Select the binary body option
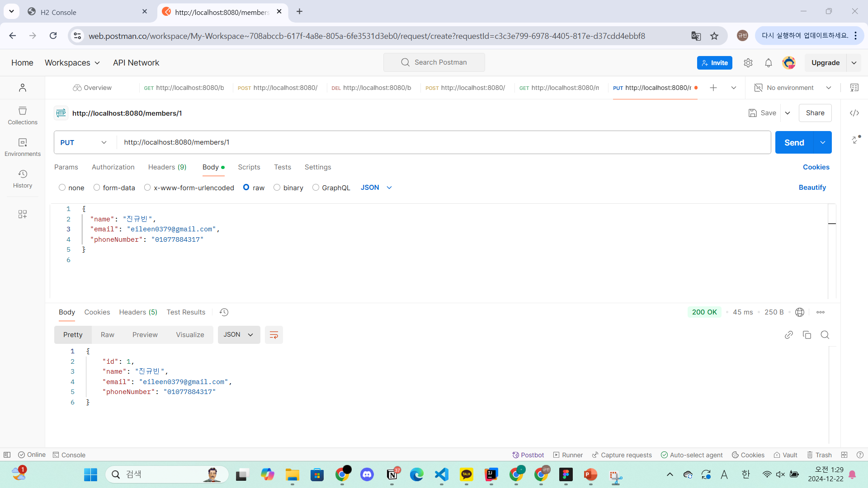Image resolution: width=868 pixels, height=488 pixels. pos(277,188)
